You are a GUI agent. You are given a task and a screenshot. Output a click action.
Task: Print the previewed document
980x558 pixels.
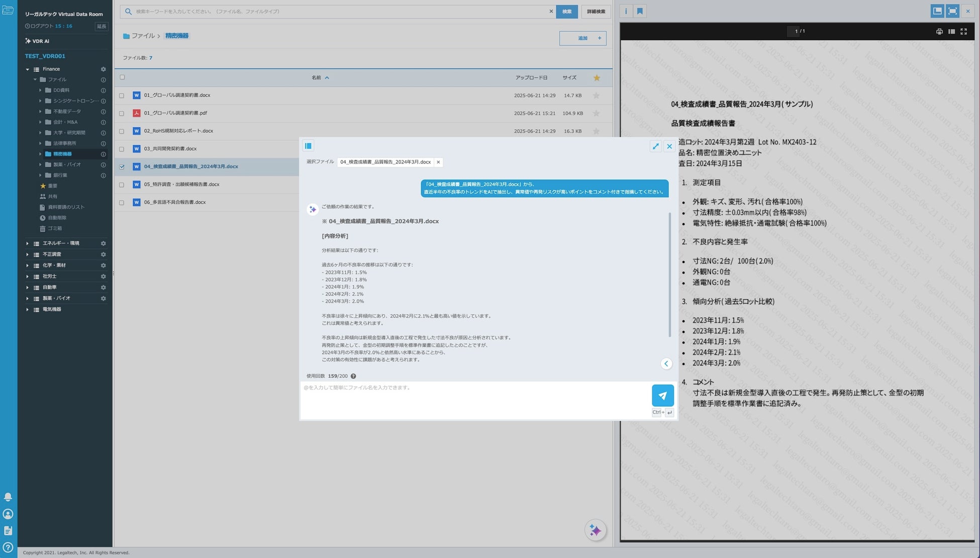[939, 31]
